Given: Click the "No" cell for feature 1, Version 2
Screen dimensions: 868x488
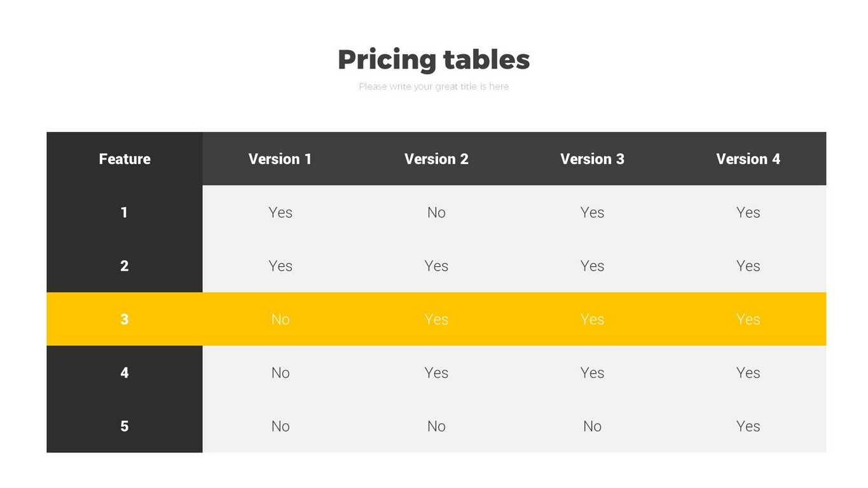Looking at the screenshot, I should pos(436,212).
